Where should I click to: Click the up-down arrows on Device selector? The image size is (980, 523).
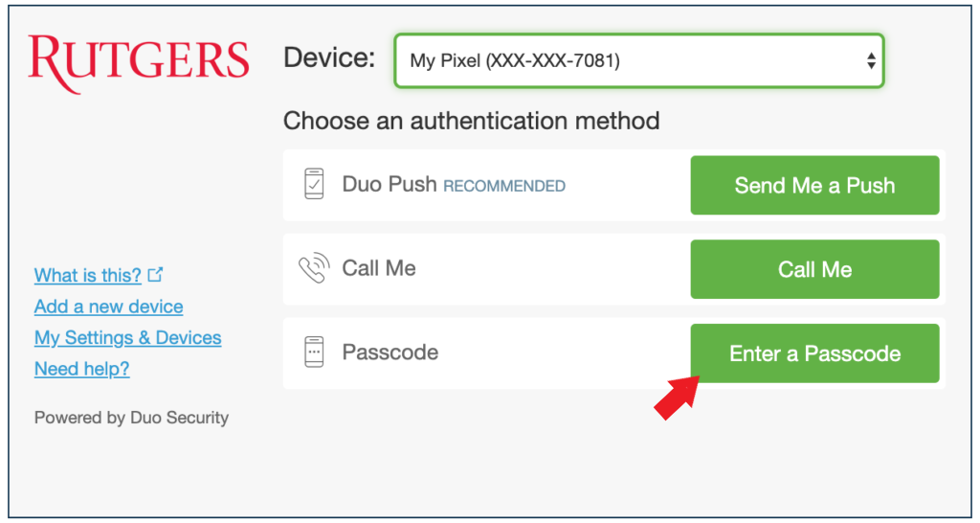pyautogui.click(x=871, y=61)
